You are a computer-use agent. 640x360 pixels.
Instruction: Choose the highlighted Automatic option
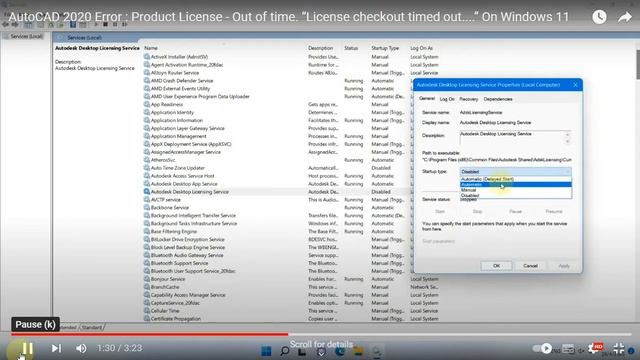pyautogui.click(x=516, y=184)
